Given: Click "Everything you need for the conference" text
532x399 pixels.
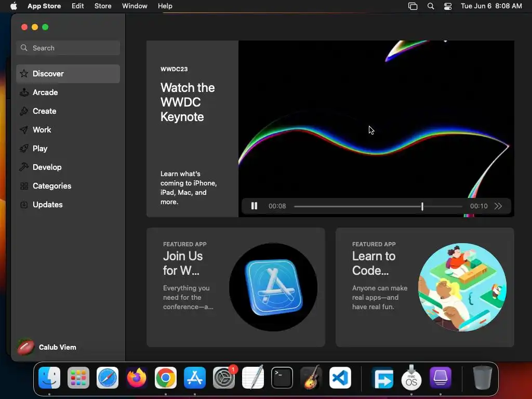Looking at the screenshot, I should (188, 297).
